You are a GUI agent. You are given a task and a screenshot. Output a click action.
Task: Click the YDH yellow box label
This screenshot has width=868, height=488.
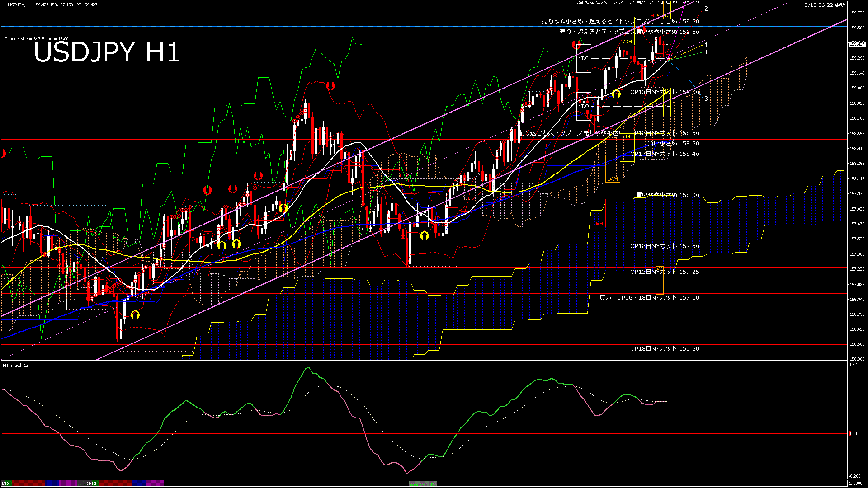pos(627,42)
